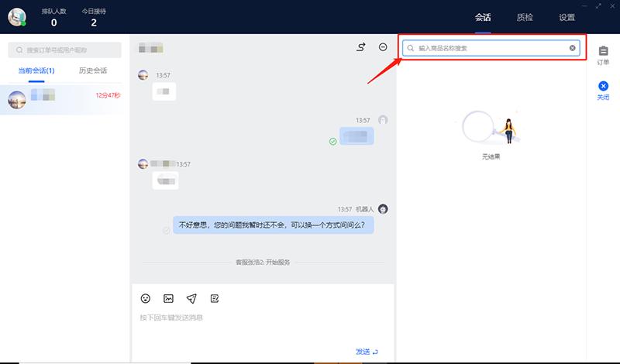Focus the product name search field

pos(488,48)
